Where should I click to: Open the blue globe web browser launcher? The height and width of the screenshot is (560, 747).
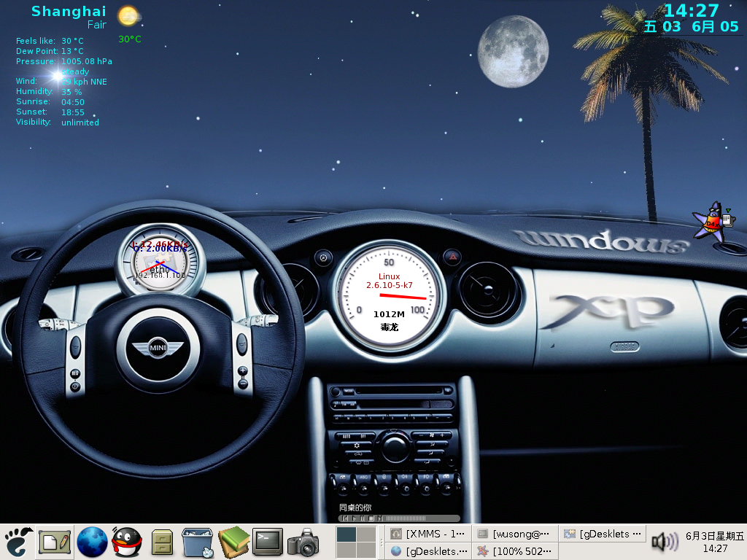(x=92, y=542)
